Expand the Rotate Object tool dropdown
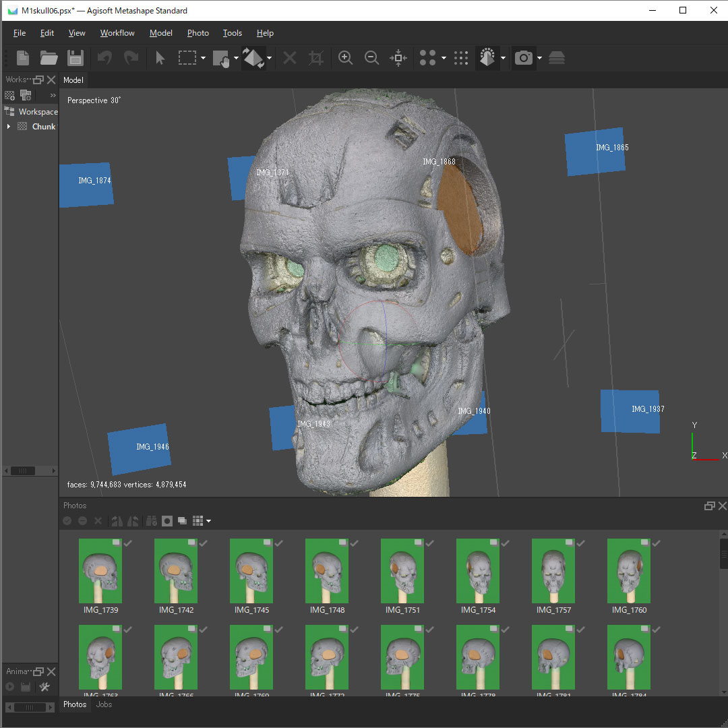This screenshot has height=728, width=728. 269,58
